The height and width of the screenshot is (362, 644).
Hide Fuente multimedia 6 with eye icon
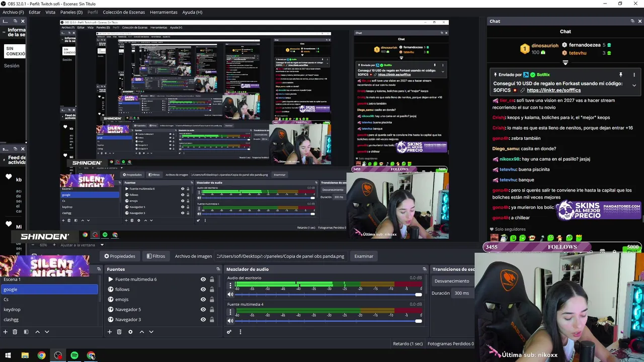tap(203, 280)
